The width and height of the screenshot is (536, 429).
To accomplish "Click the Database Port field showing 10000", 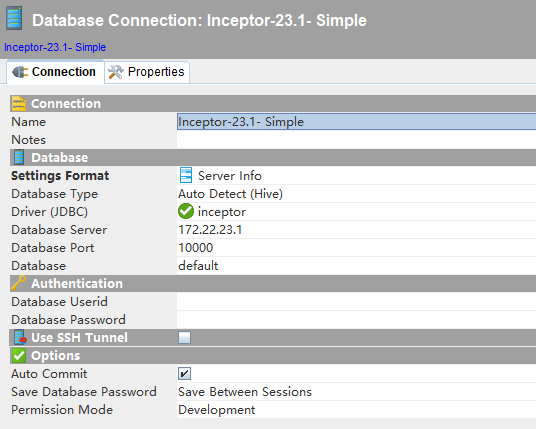I will pos(356,248).
